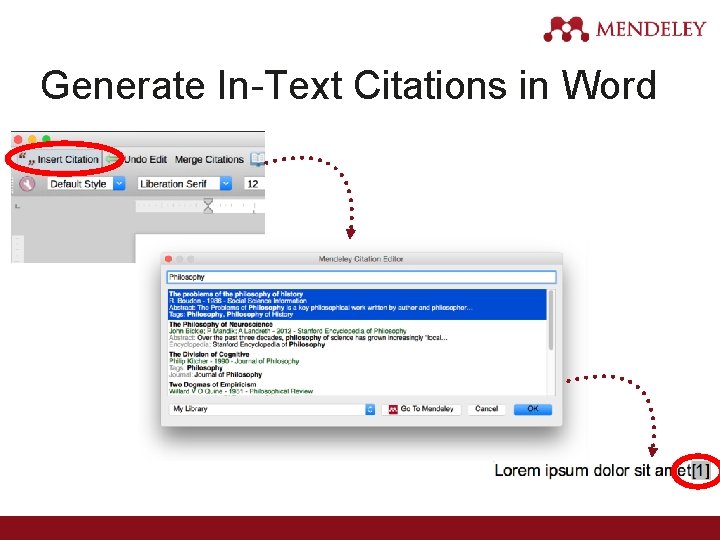The height and width of the screenshot is (540, 720).
Task: Click the round wrench styles icon
Action: pos(27,184)
